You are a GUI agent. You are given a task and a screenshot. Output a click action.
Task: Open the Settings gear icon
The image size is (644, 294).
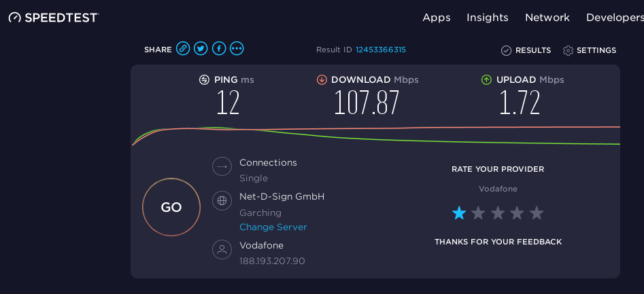(x=568, y=50)
